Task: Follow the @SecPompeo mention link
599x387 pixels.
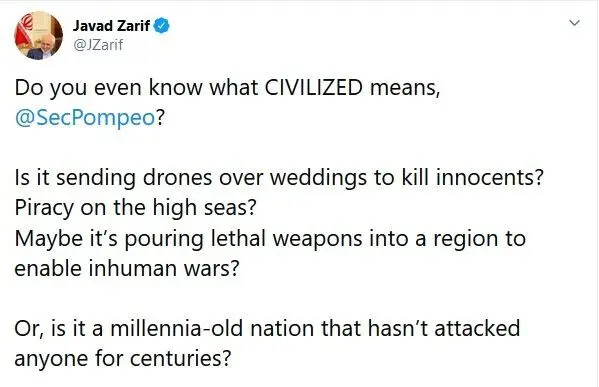Action: pos(85,118)
